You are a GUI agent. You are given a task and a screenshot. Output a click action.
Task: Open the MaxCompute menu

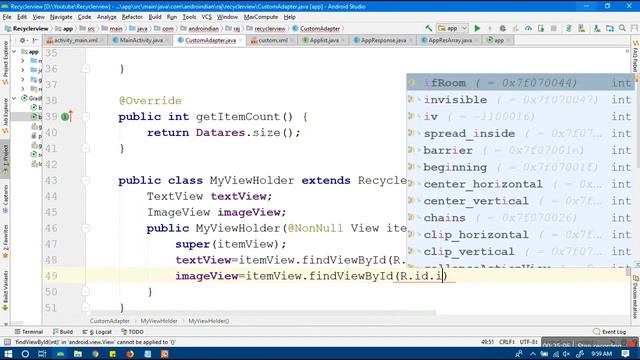260,17
